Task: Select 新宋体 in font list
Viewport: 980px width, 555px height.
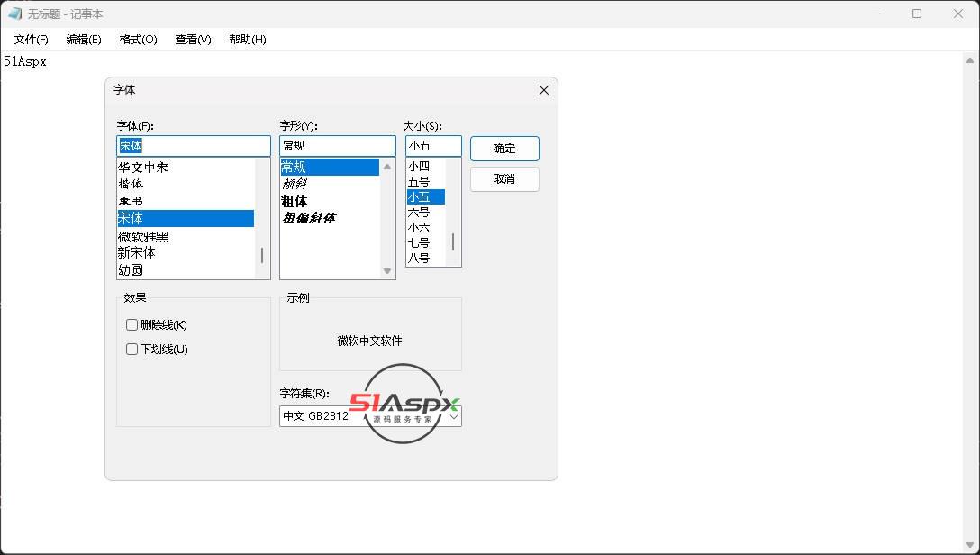Action: 186,252
